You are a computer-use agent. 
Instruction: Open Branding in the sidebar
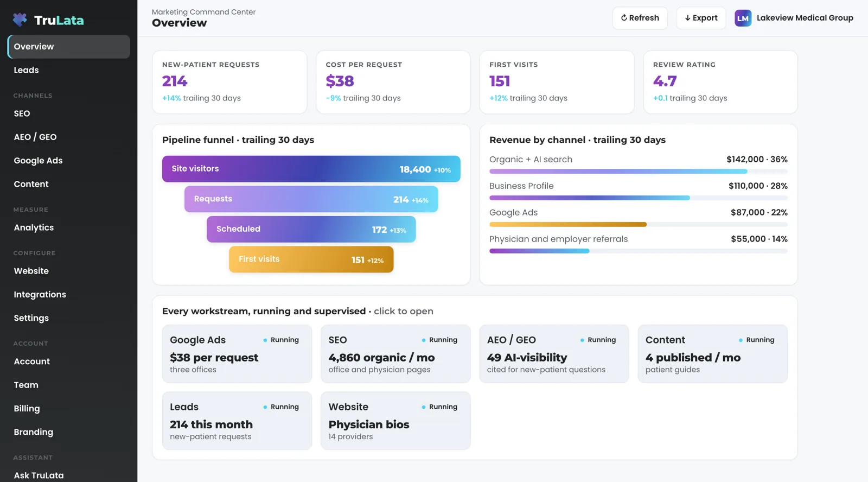coord(69,432)
